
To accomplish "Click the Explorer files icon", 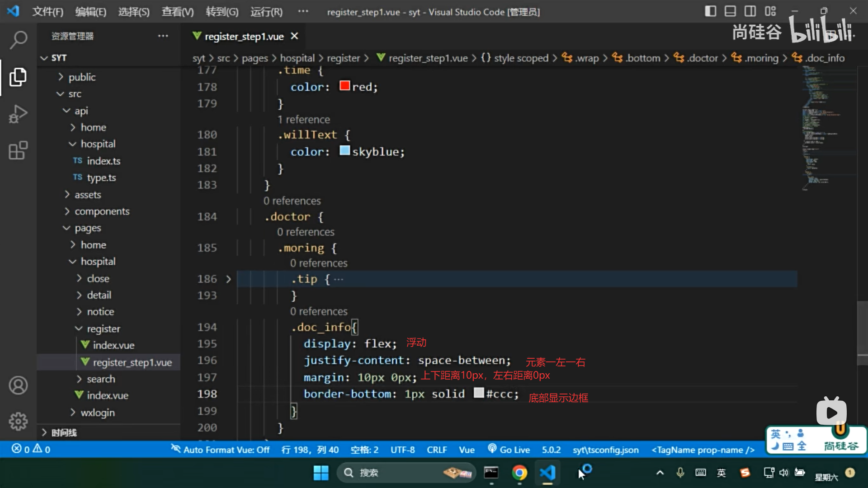I will [18, 77].
